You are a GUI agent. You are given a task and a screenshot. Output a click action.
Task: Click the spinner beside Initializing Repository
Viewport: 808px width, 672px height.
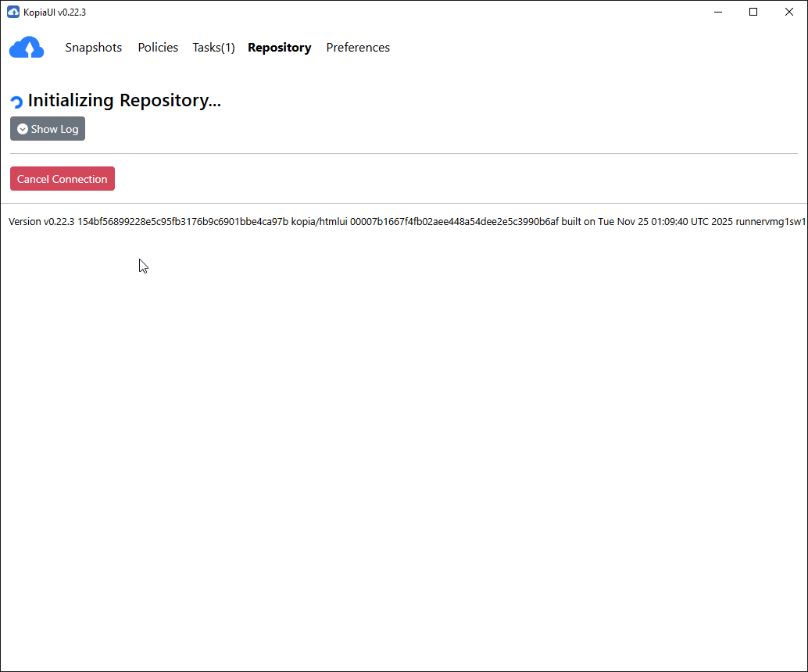(15, 101)
